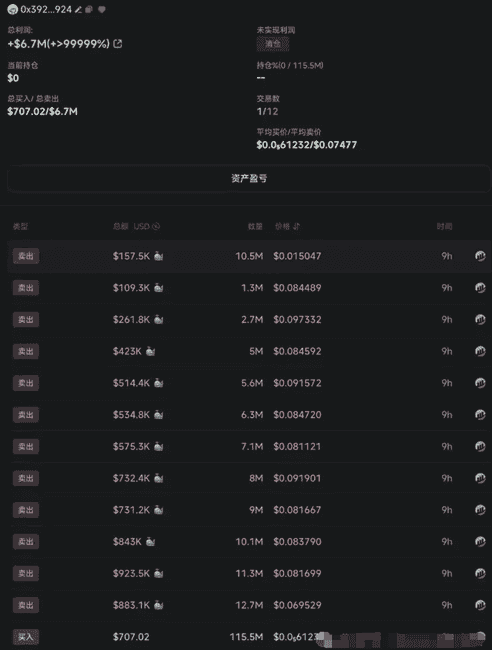
Task: Copy the wallet address 0x392...924
Action: (89, 10)
